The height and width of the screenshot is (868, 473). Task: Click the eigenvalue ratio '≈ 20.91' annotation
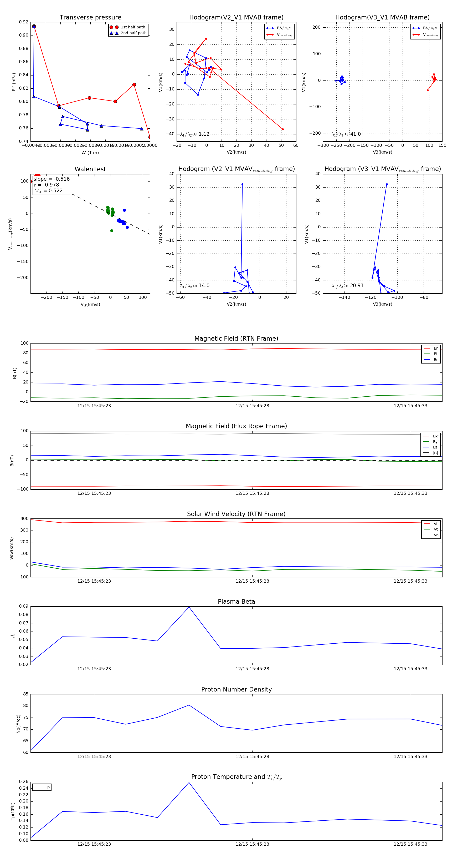348,286
